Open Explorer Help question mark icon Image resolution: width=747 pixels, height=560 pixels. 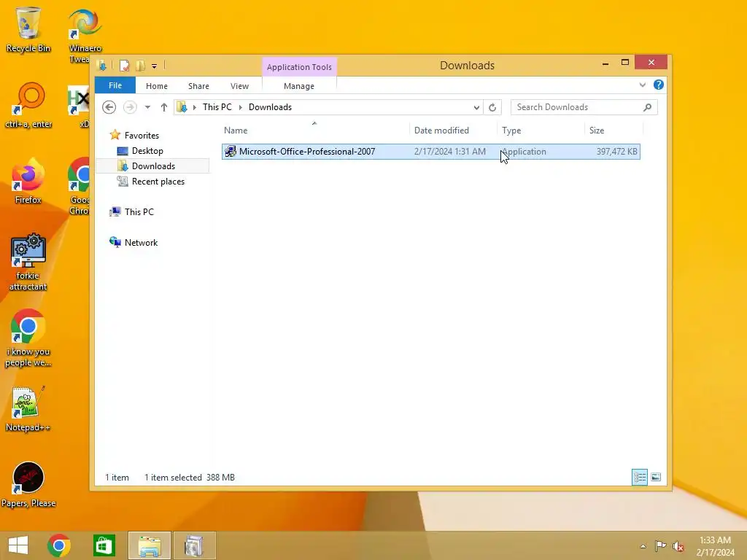coord(659,85)
